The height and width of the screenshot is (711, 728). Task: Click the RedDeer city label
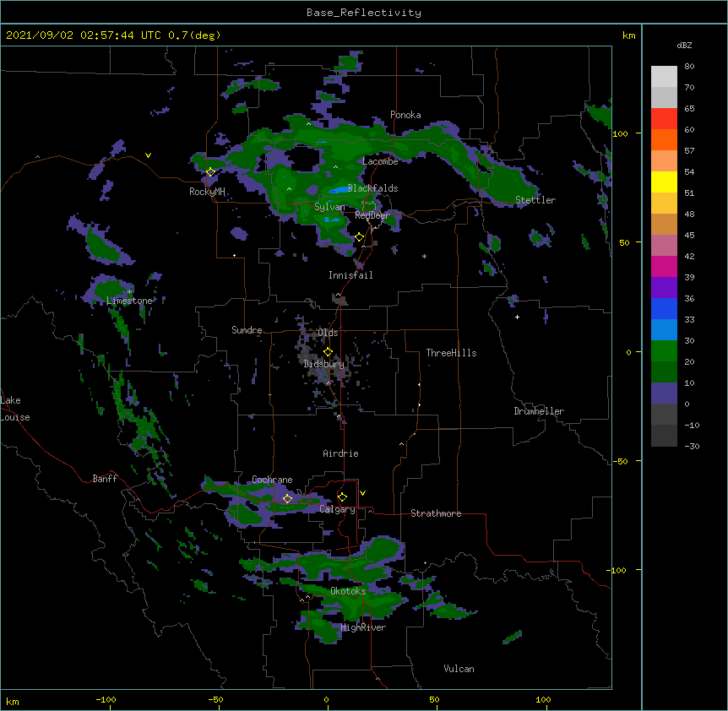[x=372, y=215]
